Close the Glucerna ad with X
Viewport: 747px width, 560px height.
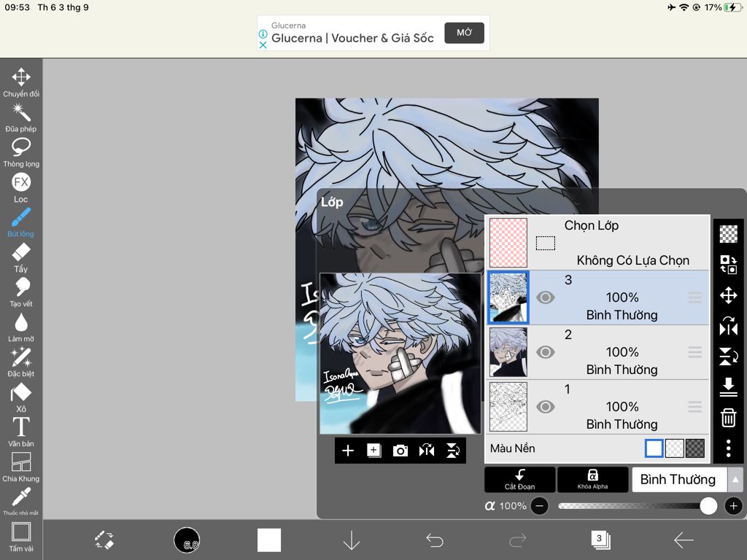point(263,45)
